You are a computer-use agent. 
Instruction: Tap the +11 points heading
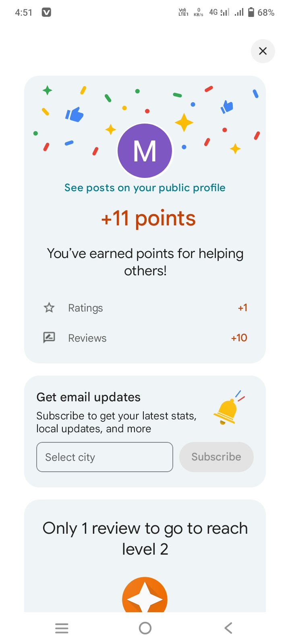tap(148, 219)
